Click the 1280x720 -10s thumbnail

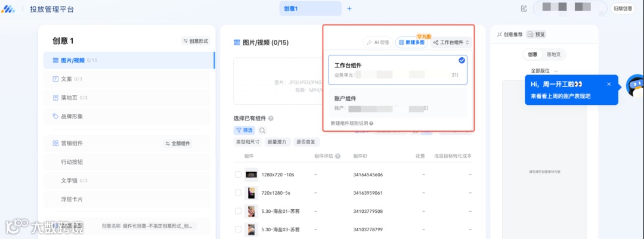click(251, 175)
